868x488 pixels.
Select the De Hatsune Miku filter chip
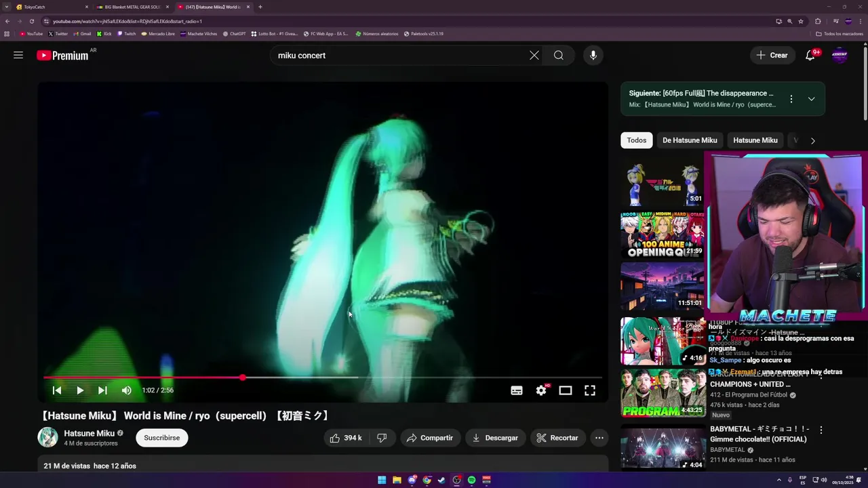(x=690, y=140)
